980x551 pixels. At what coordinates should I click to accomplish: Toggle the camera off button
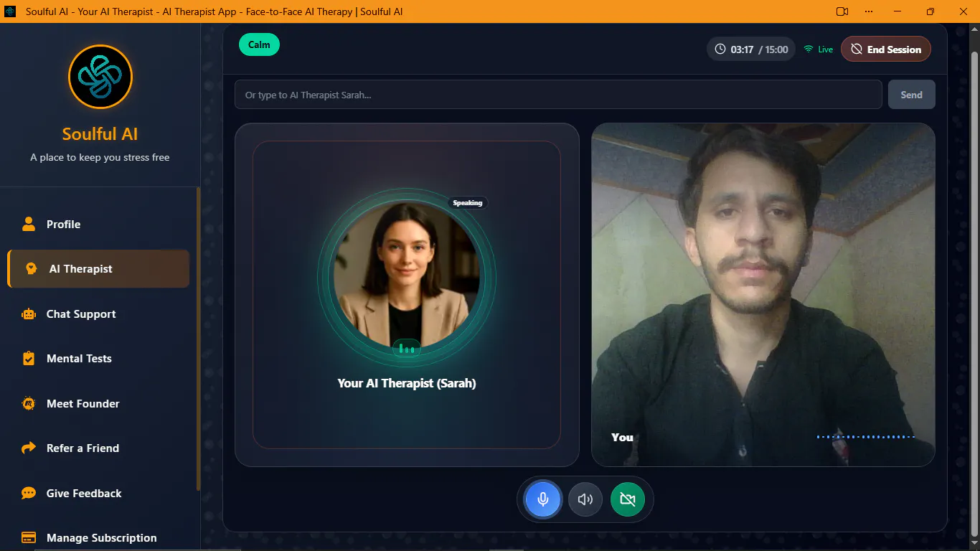pyautogui.click(x=628, y=499)
